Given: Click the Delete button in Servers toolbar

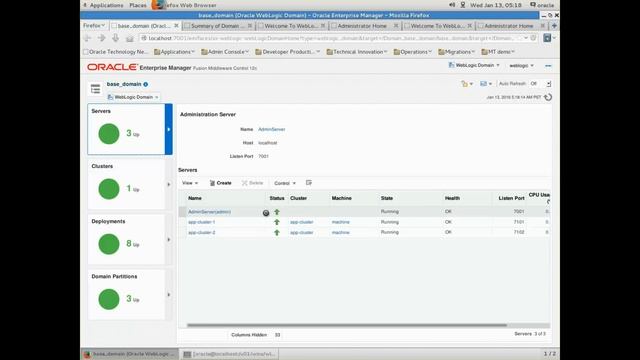Looking at the screenshot, I should (x=252, y=183).
